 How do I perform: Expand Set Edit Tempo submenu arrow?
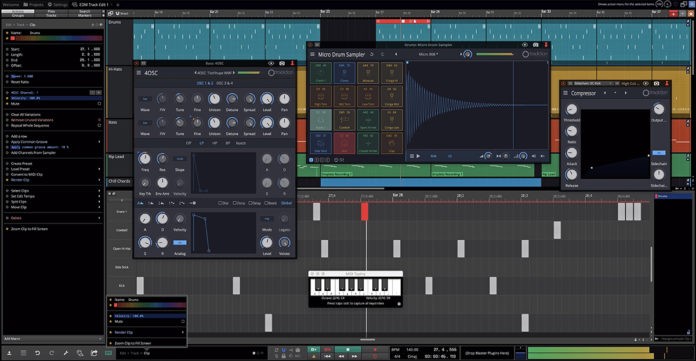tap(99, 196)
